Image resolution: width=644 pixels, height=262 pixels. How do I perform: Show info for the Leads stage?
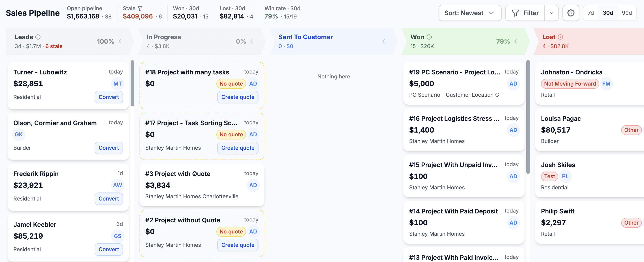pyautogui.click(x=38, y=37)
